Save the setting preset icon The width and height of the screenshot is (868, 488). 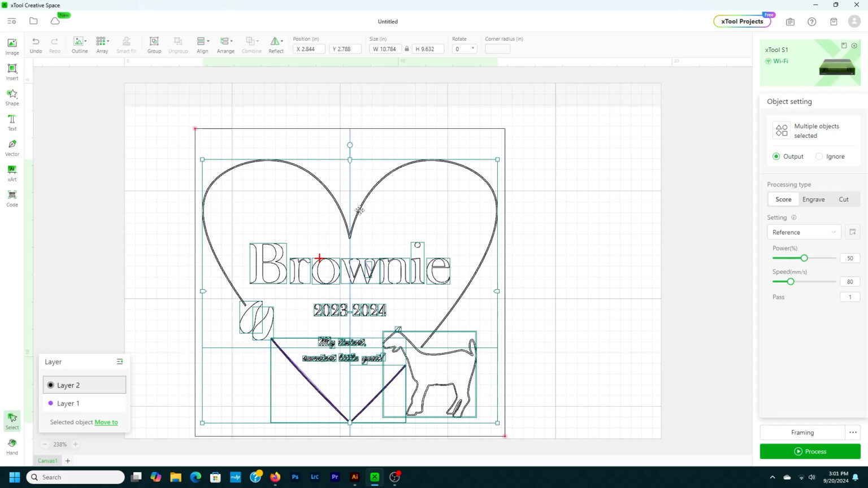[x=852, y=232]
